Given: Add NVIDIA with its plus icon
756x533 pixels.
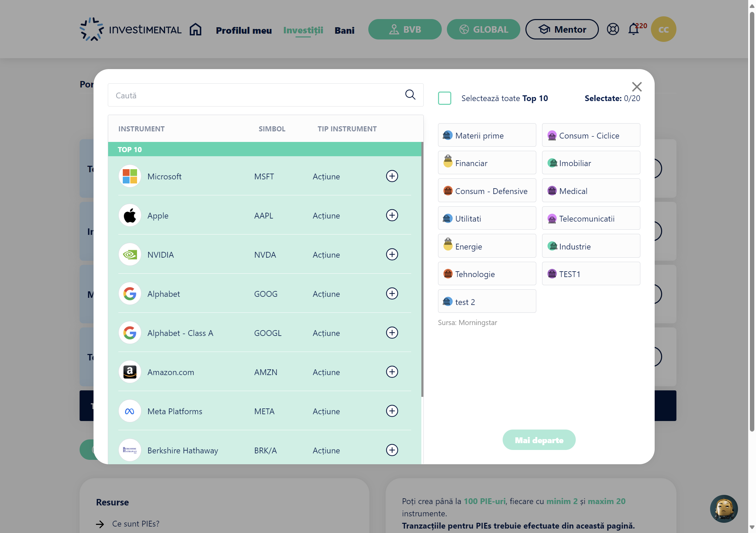Looking at the screenshot, I should tap(392, 254).
